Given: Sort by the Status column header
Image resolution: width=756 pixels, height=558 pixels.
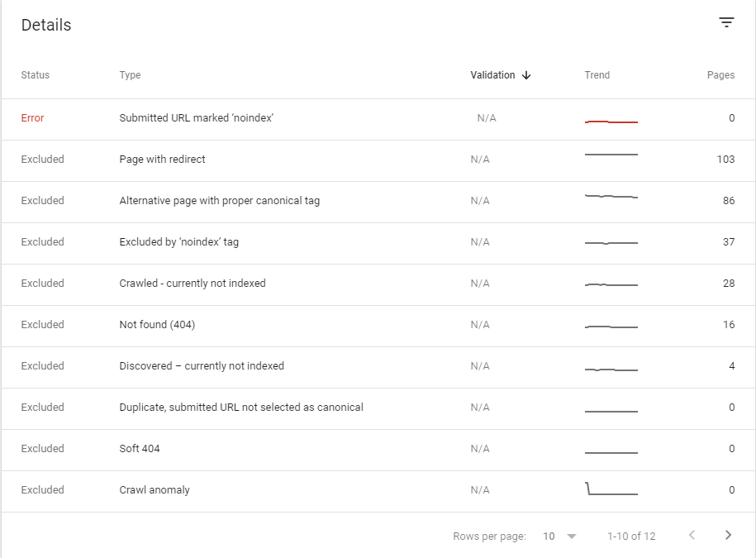Looking at the screenshot, I should [x=36, y=75].
